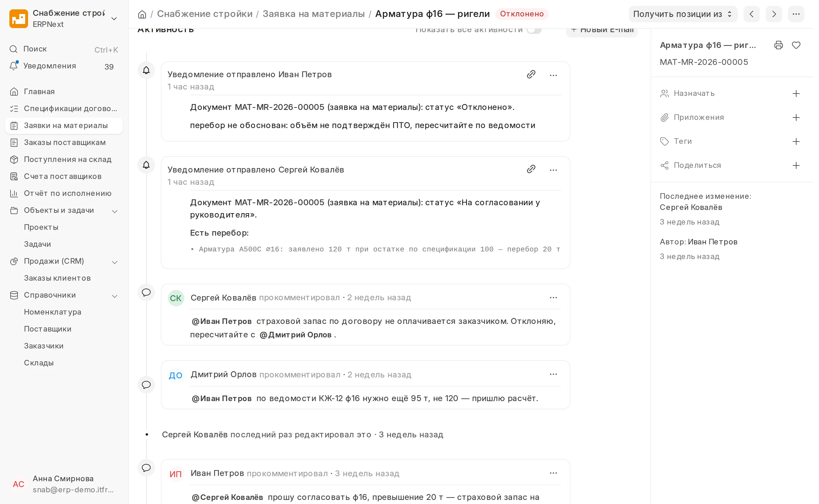This screenshot has width=819, height=504.
Task: Open Спецификации договоров menu item
Action: (x=64, y=109)
